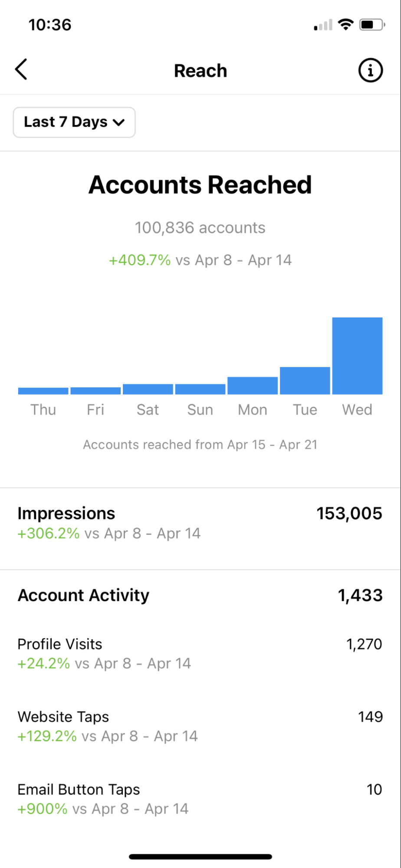Tap the Account Activity heading
The width and height of the screenshot is (401, 868).
point(83,595)
